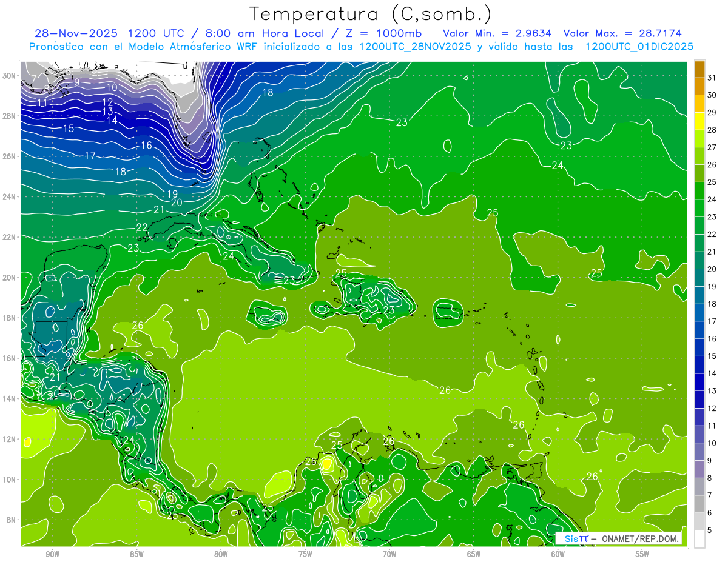Click the '65W' longitude axis label

point(474,554)
